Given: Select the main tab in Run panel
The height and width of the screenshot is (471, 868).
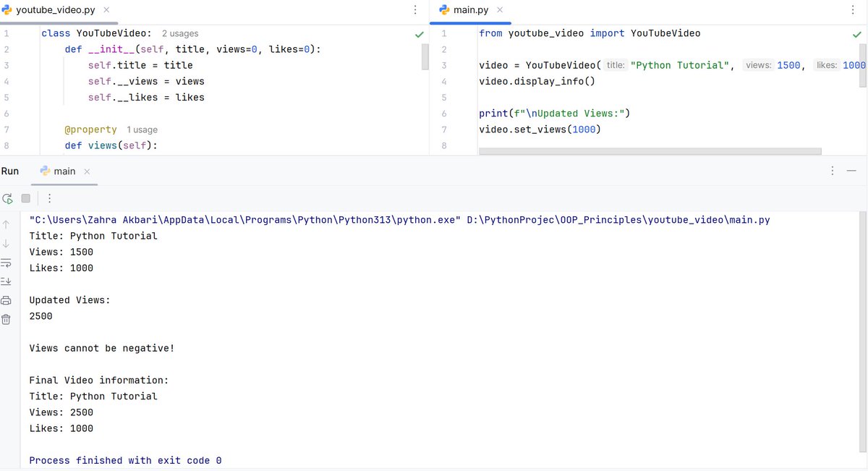Looking at the screenshot, I should [65, 171].
